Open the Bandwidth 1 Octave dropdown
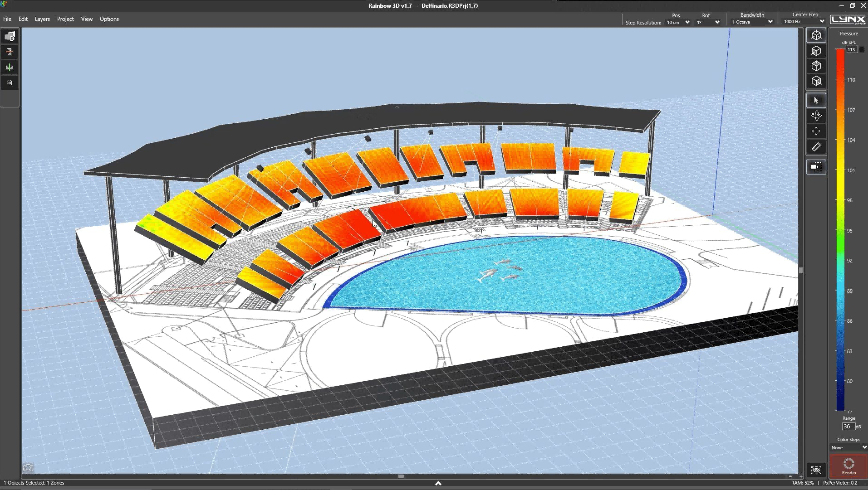Image resolution: width=868 pixels, height=490 pixels. (x=752, y=22)
